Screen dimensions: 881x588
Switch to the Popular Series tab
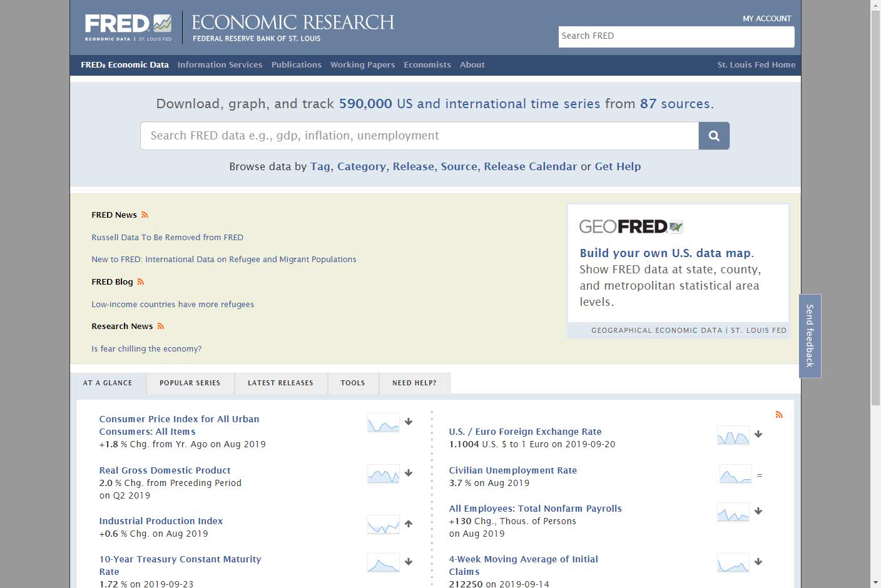pyautogui.click(x=190, y=383)
